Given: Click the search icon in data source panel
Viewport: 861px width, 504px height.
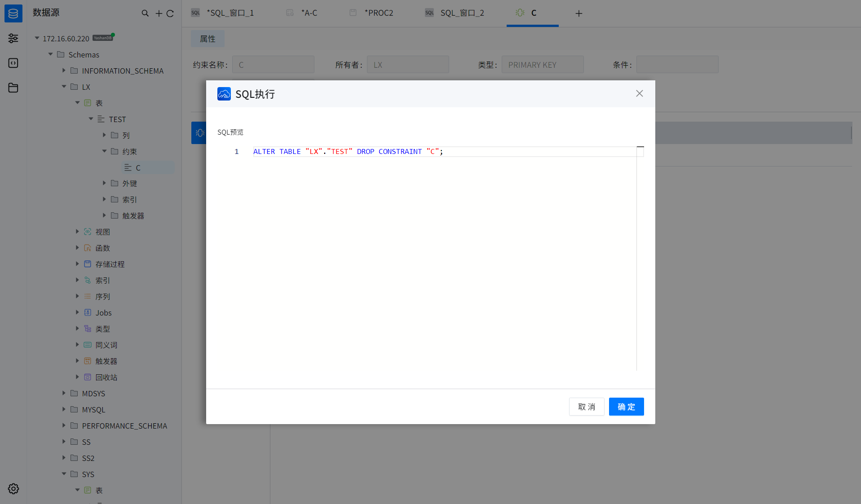Looking at the screenshot, I should (x=145, y=13).
